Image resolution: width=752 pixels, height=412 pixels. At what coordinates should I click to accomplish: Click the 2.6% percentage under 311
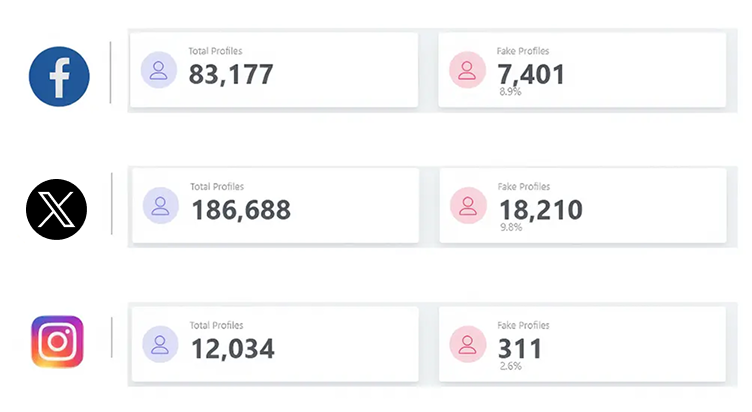(x=510, y=366)
